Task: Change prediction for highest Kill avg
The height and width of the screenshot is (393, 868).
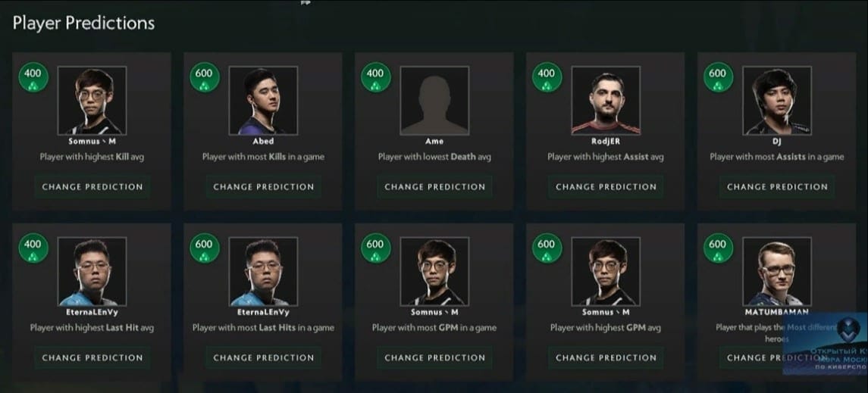Action: 92,187
